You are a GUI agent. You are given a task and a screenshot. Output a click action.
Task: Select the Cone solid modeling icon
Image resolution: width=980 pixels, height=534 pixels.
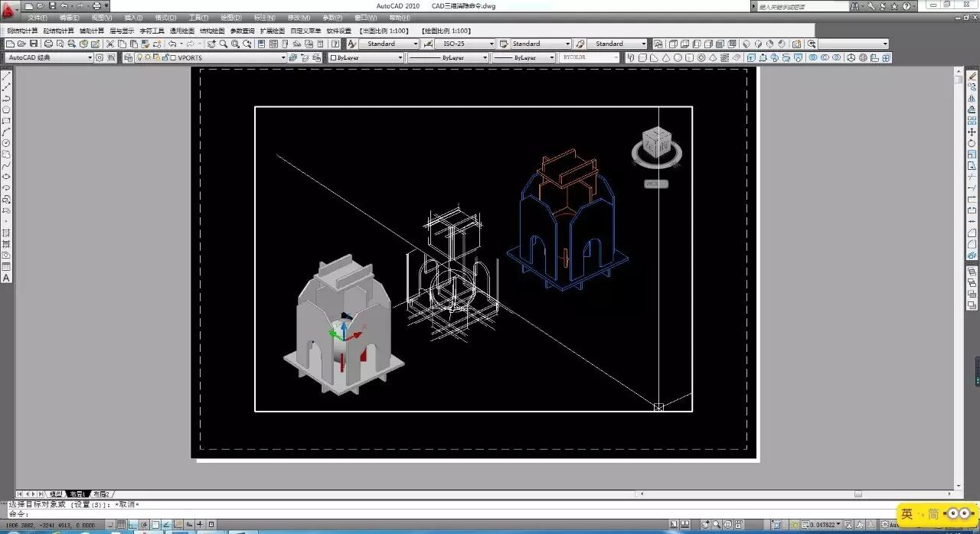(x=666, y=57)
